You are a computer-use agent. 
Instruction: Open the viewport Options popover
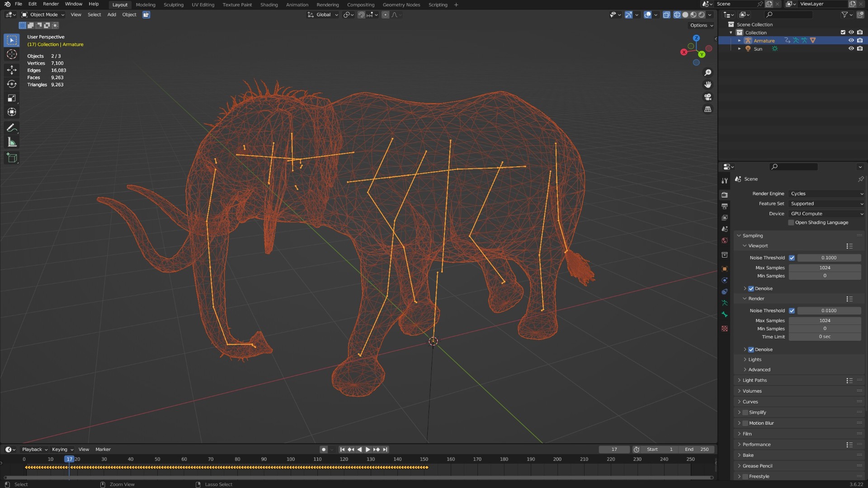click(x=701, y=26)
